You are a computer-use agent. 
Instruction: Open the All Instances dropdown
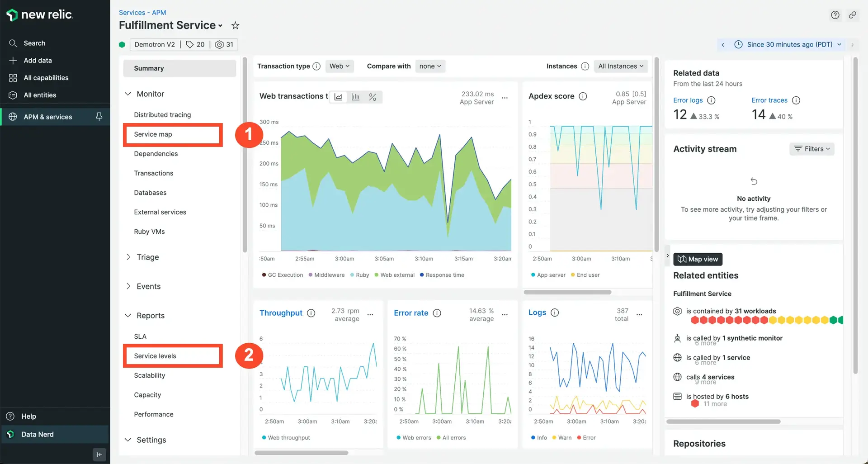pos(620,66)
